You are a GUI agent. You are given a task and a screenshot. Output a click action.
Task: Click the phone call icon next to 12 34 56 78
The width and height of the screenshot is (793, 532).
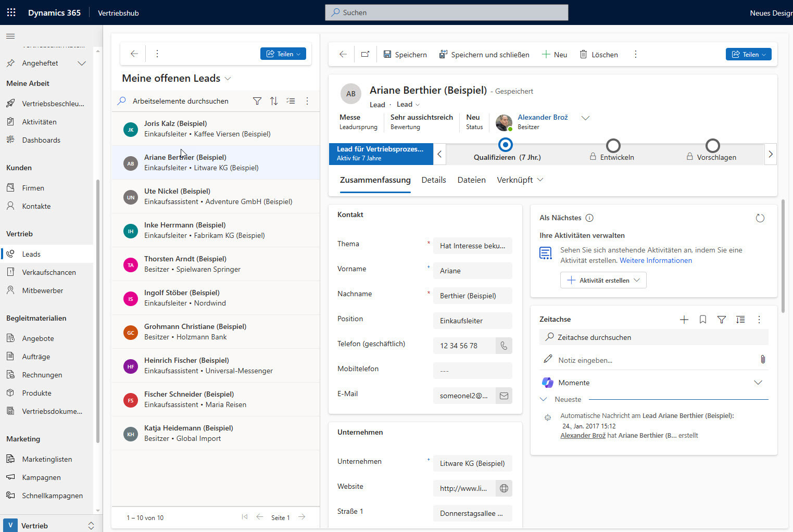[x=504, y=346]
